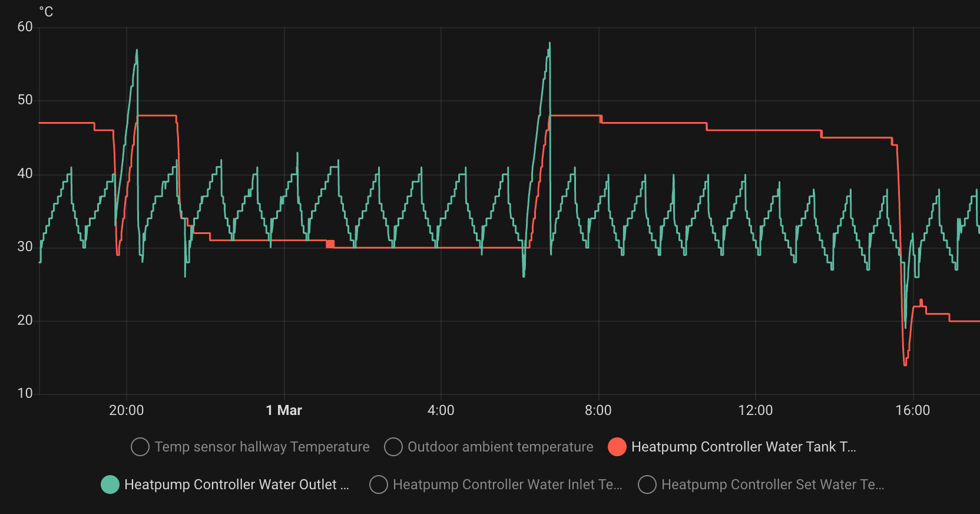Image resolution: width=980 pixels, height=514 pixels.
Task: Click the "Heatpump Controller Set Water" legend label
Action: point(772,485)
